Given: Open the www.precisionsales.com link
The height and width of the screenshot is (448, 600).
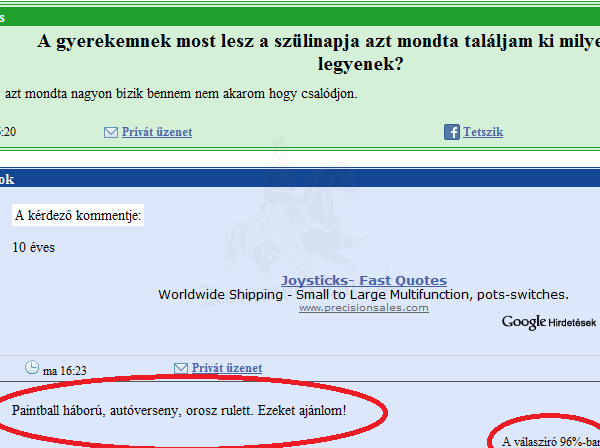Looking at the screenshot, I should [364, 308].
